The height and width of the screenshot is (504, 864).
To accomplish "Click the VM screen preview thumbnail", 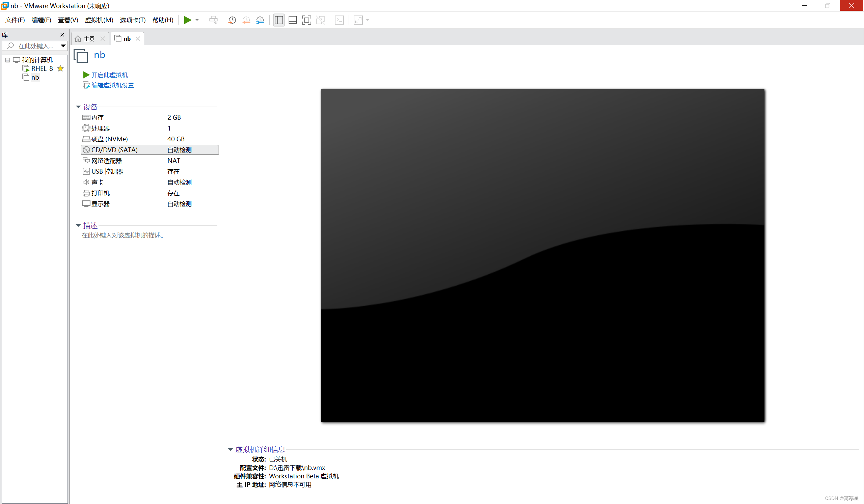I will pyautogui.click(x=542, y=255).
